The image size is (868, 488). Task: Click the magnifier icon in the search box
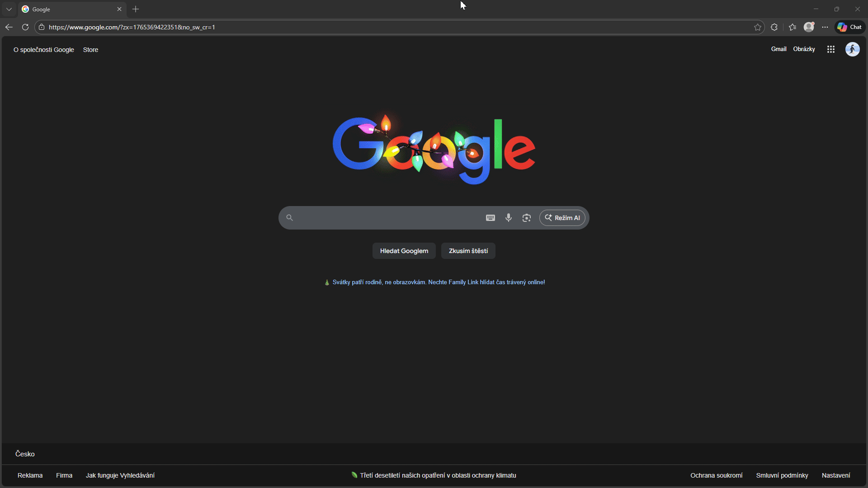pyautogui.click(x=290, y=217)
